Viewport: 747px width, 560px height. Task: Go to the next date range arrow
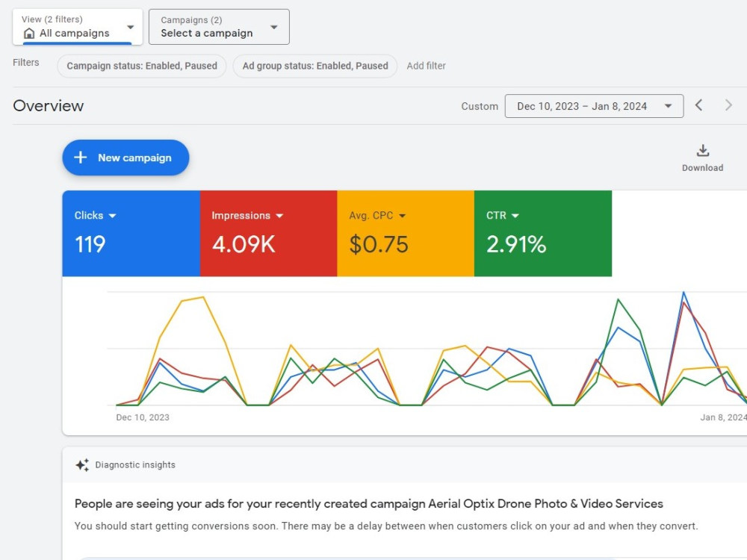[x=728, y=105]
